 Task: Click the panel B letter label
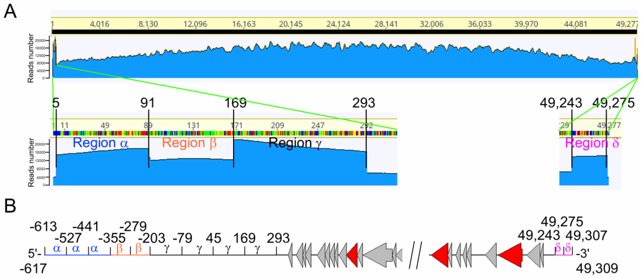[x=10, y=206]
